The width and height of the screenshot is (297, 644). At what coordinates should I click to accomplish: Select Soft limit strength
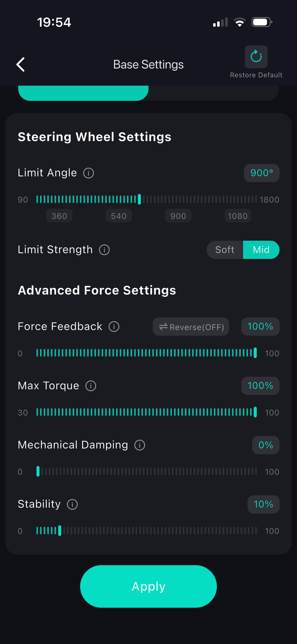point(225,250)
